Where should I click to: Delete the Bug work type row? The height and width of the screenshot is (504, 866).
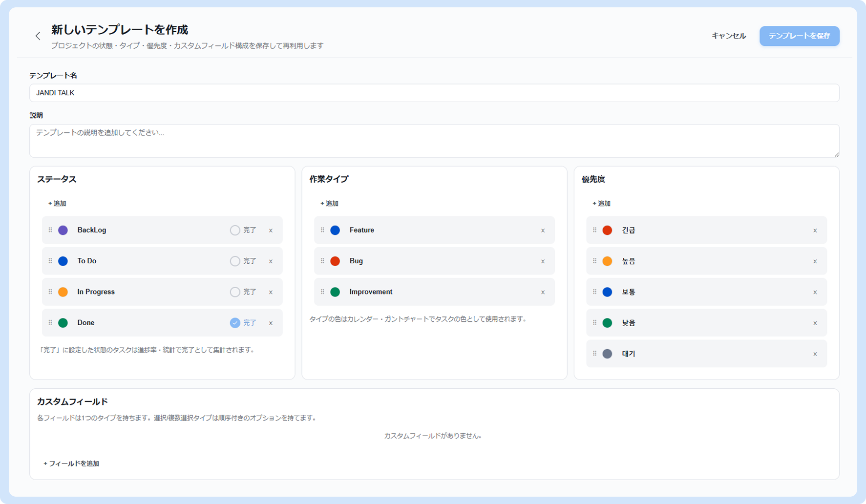tap(543, 261)
